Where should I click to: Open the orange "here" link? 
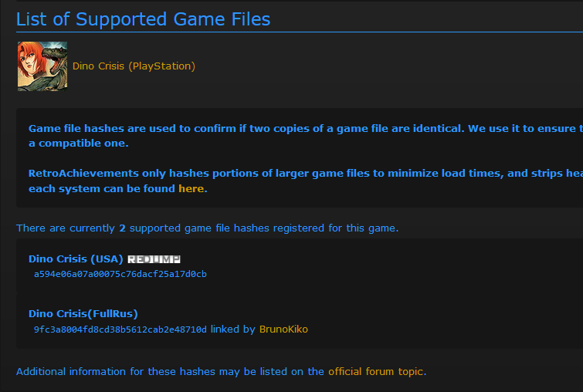[191, 188]
